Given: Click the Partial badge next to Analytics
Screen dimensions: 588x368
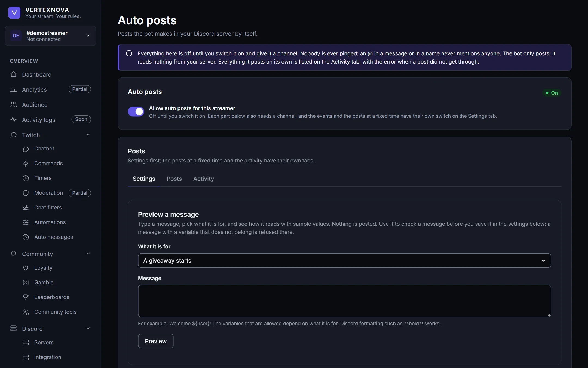Looking at the screenshot, I should (x=80, y=89).
